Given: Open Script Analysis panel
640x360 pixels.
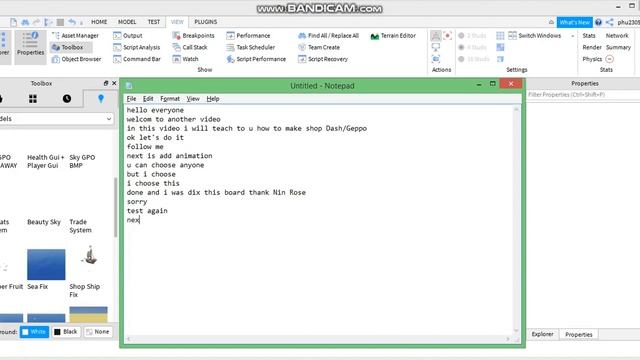Looking at the screenshot, I should [x=137, y=47].
